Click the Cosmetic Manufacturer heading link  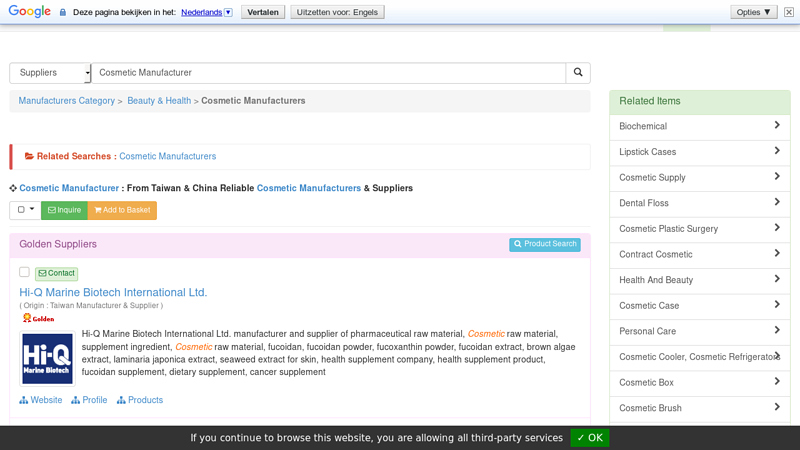click(x=69, y=188)
